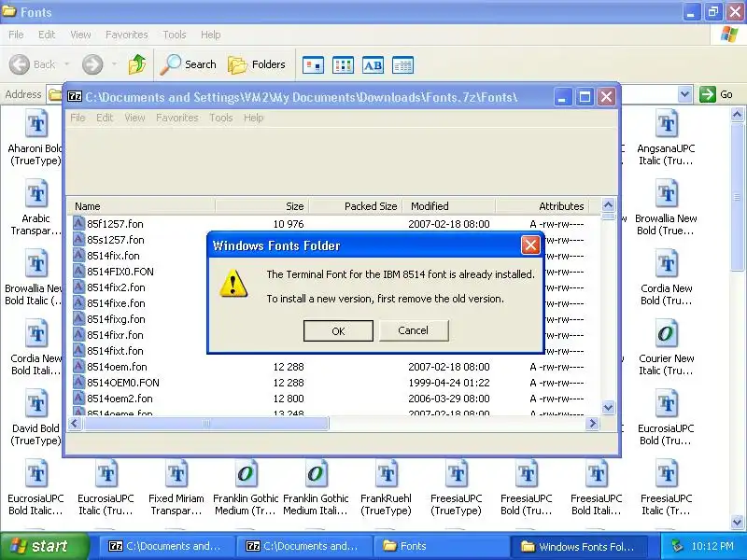Select 8514FIX0.FON font file icon
The width and height of the screenshot is (747, 560).
click(x=78, y=272)
